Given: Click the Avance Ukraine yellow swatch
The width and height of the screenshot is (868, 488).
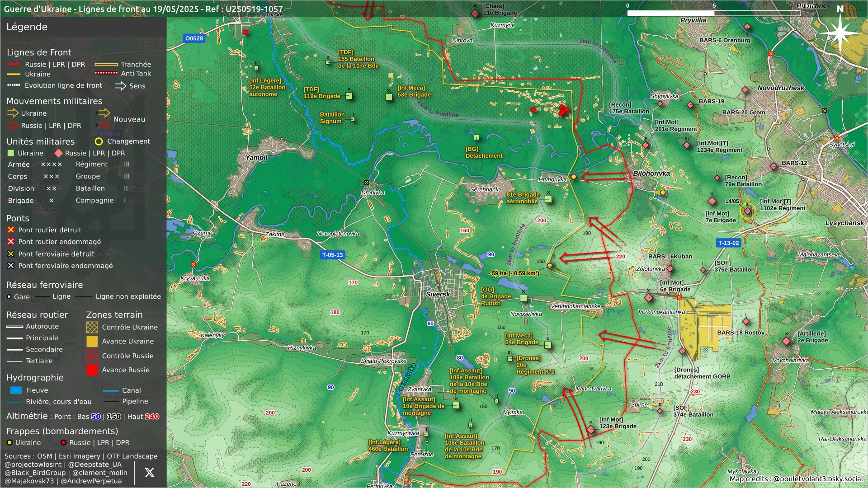Looking at the screenshot, I should click(x=92, y=341).
